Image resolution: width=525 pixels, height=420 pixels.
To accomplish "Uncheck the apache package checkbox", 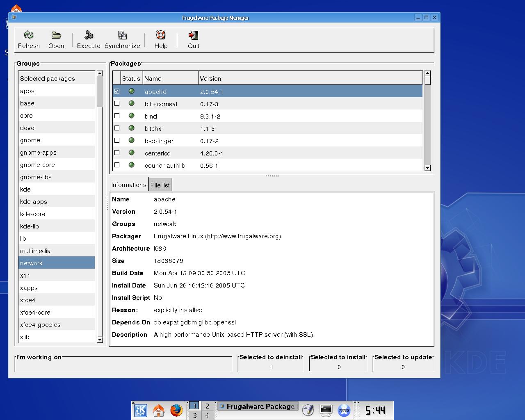I will [117, 91].
